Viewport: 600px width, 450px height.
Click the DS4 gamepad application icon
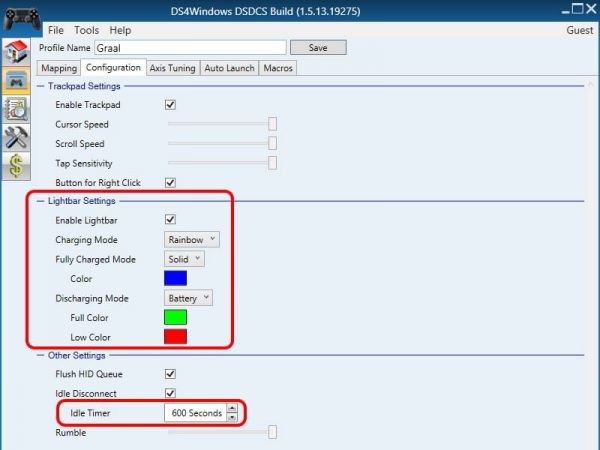pos(22,18)
